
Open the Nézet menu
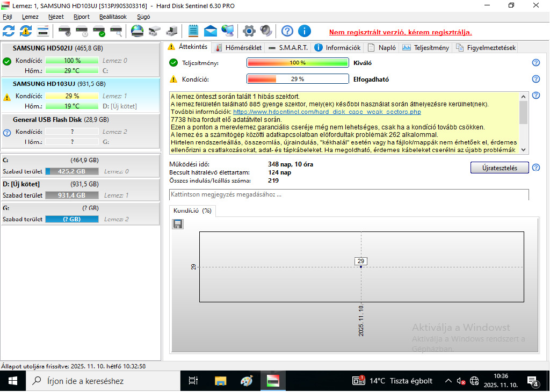pos(56,17)
